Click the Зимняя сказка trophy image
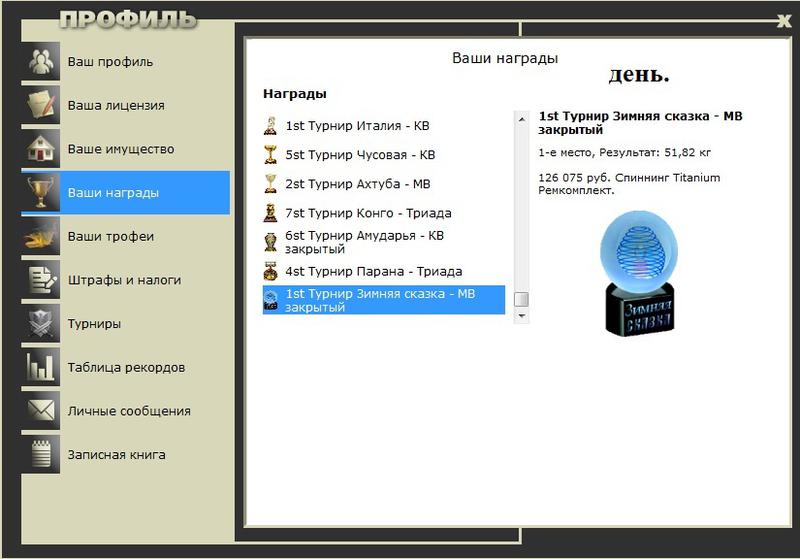Image resolution: width=800 pixels, height=559 pixels. (640, 273)
